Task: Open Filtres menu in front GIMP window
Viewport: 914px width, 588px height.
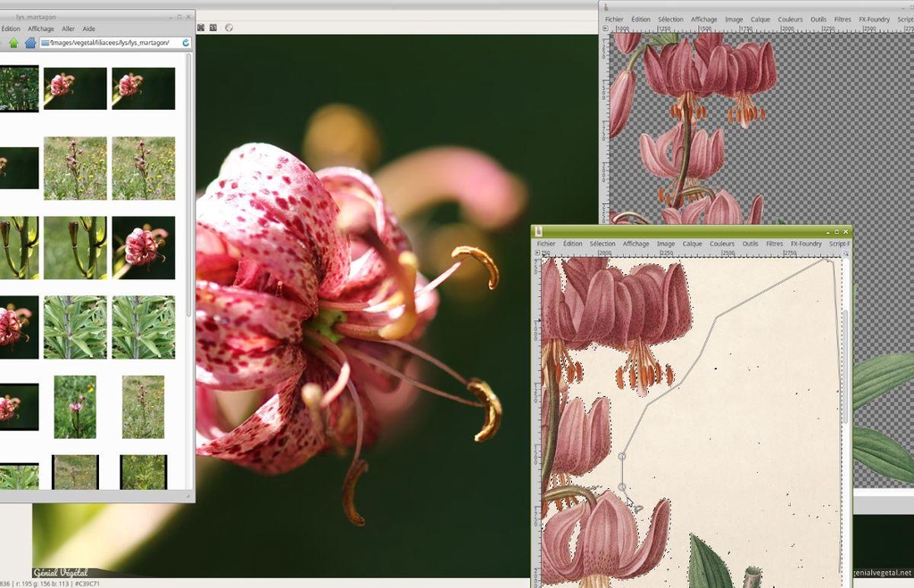Action: click(775, 244)
